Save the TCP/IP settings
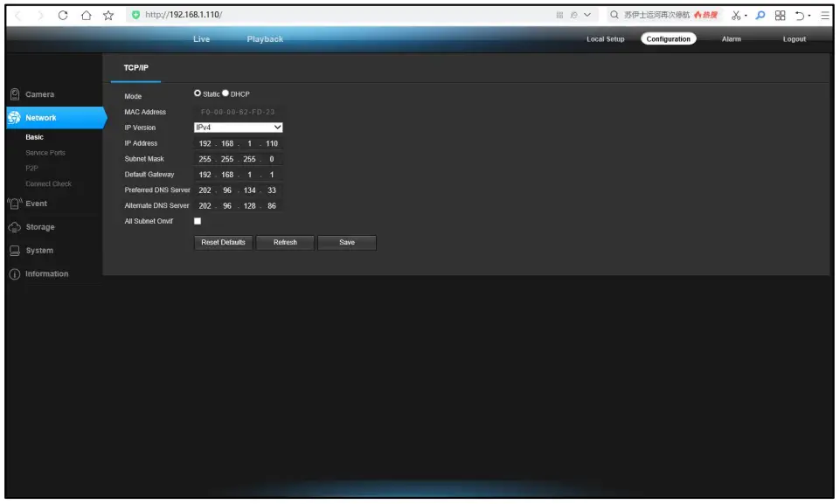This screenshot has height=504, width=840. (x=347, y=243)
